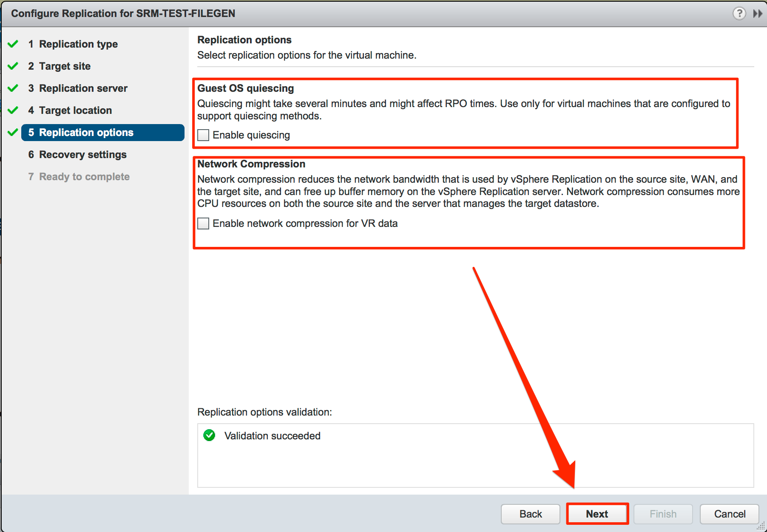Image resolution: width=767 pixels, height=532 pixels.
Task: Select the Ready to complete step
Action: pos(79,176)
